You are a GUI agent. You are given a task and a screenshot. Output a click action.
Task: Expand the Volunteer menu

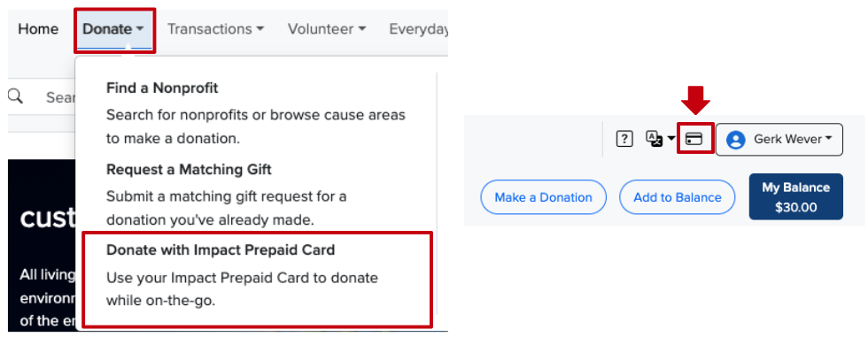pyautogui.click(x=327, y=28)
